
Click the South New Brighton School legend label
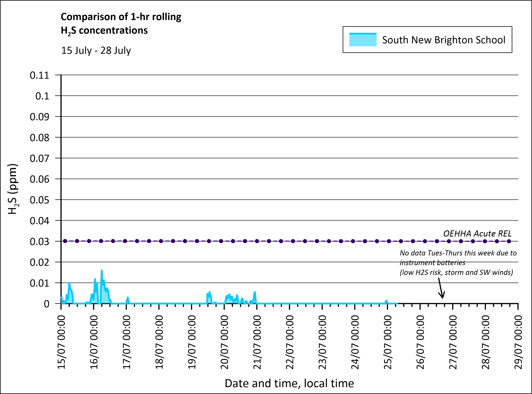(444, 40)
